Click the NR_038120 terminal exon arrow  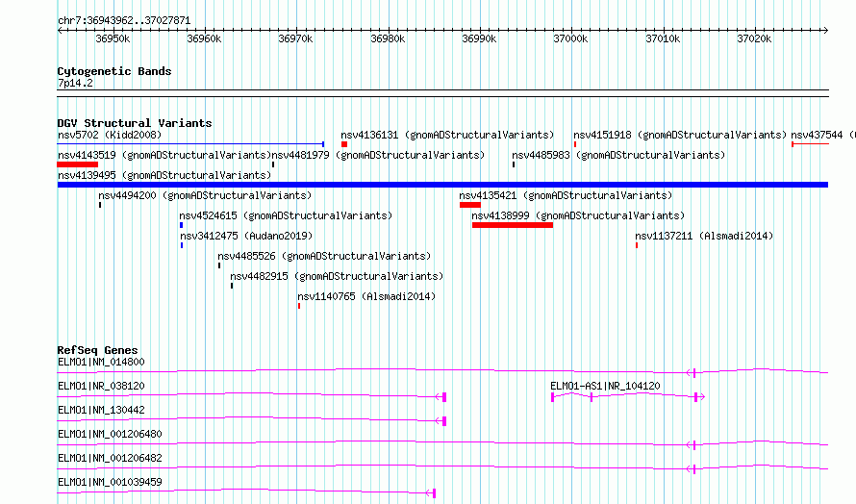[x=441, y=397]
